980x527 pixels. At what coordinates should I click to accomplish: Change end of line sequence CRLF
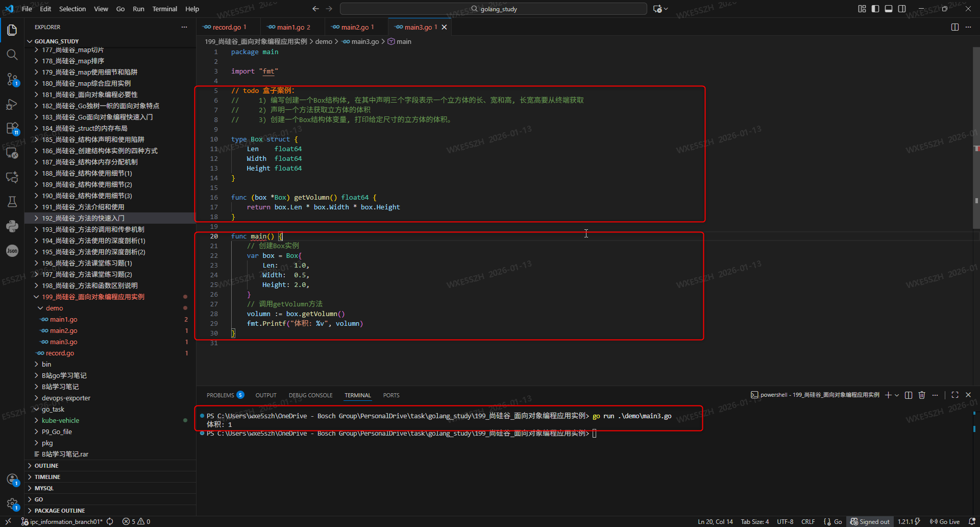(x=808, y=521)
